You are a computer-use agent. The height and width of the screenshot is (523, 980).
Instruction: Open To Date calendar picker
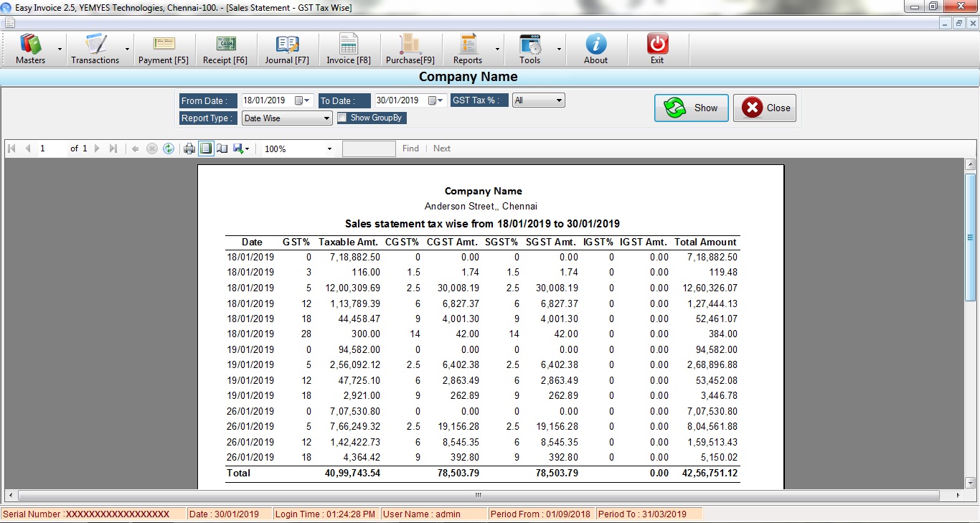(x=436, y=100)
